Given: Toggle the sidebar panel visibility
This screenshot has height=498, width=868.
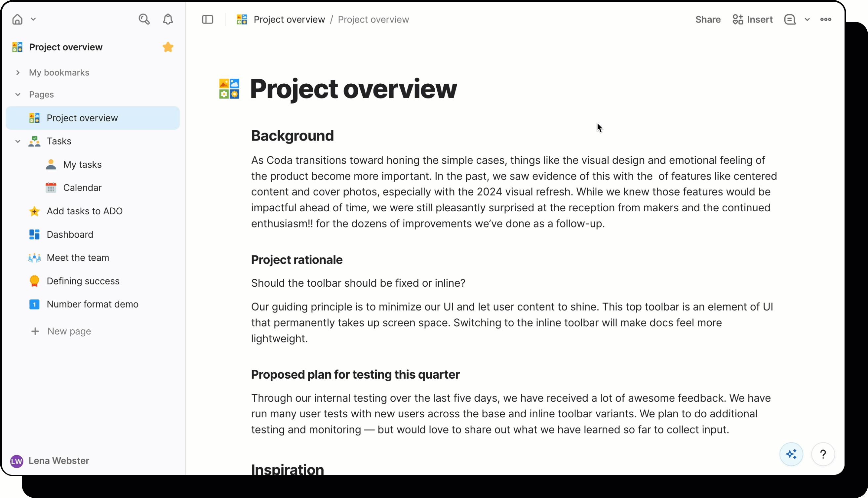Looking at the screenshot, I should coord(208,20).
